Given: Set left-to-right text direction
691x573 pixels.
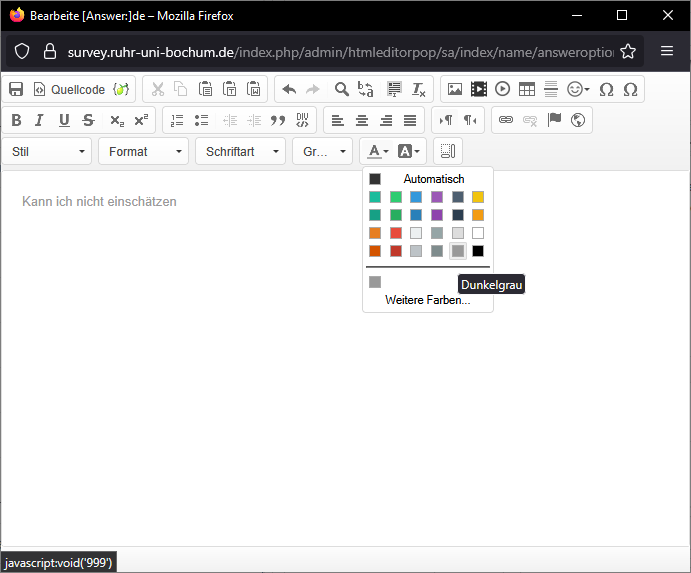Looking at the screenshot, I should click(x=446, y=120).
